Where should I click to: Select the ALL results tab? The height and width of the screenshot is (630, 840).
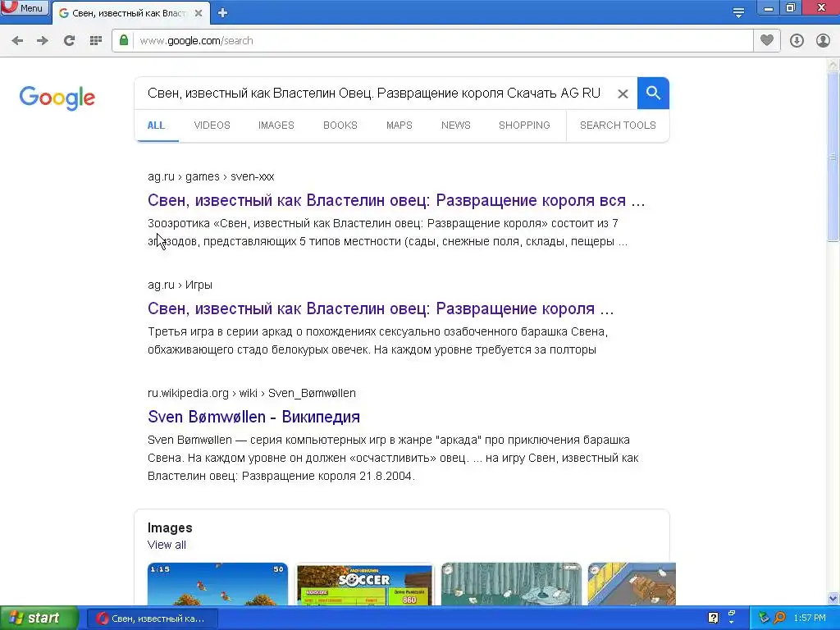tap(156, 126)
